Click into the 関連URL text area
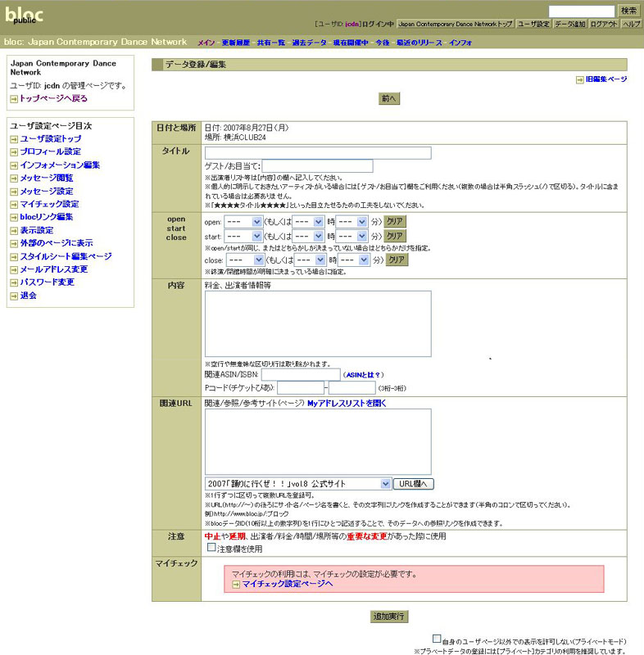This screenshot has height=655, width=644. tap(318, 441)
